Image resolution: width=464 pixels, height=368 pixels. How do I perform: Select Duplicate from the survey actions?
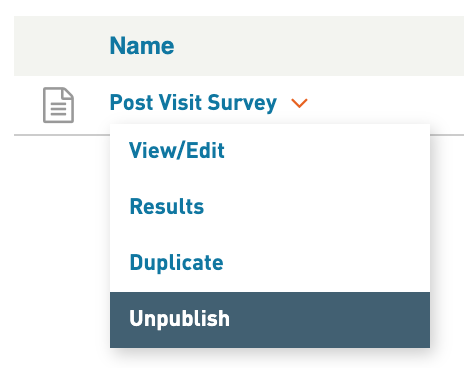[270, 263]
